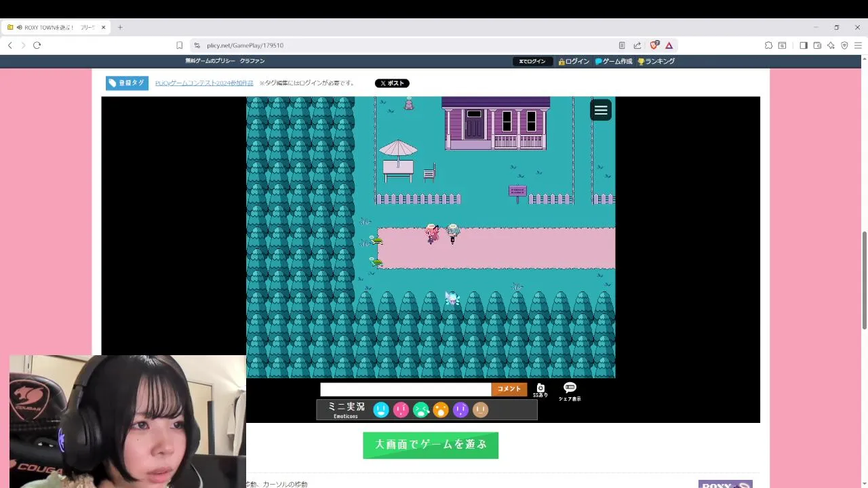Click the Brave Rewards triangle icon

coord(669,45)
